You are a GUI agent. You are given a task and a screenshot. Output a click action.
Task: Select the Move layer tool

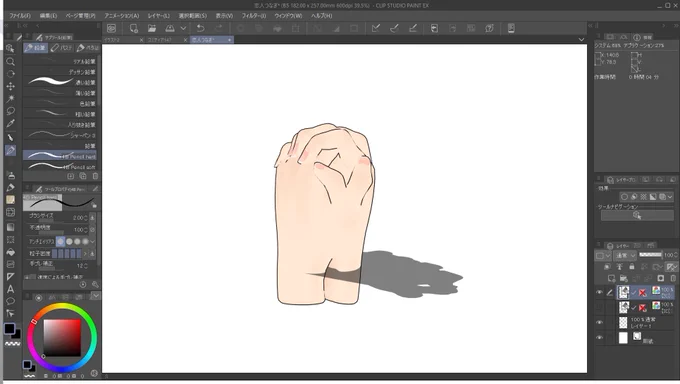[x=10, y=86]
